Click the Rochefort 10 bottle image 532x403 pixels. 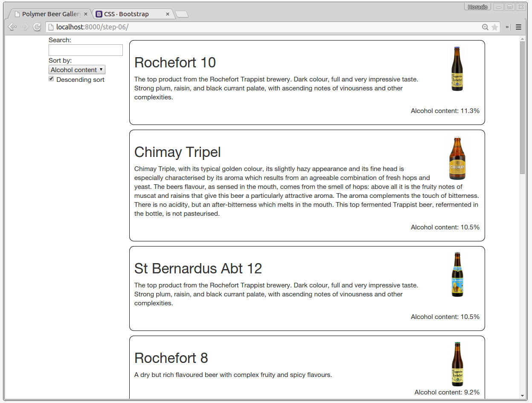click(x=457, y=69)
